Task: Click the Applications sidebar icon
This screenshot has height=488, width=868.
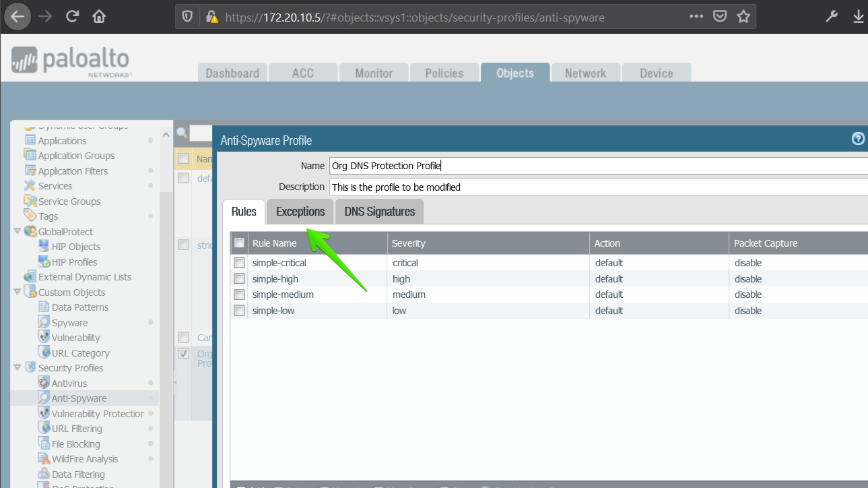Action: click(x=30, y=140)
